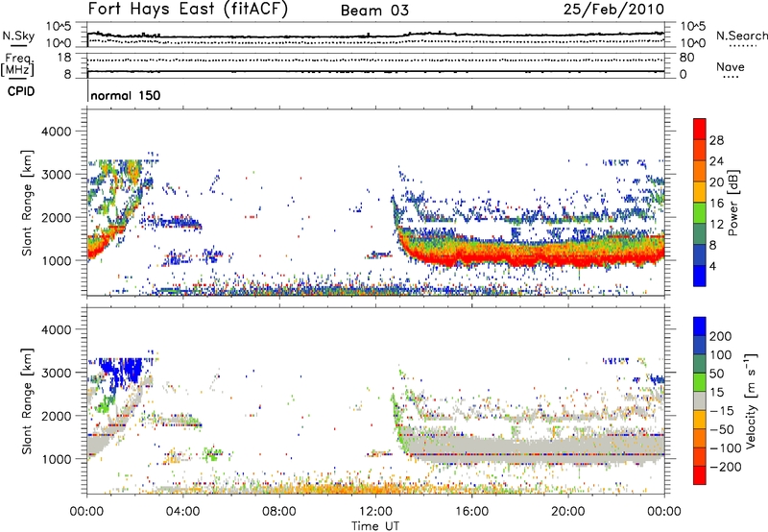Click the 1000 tick in velocity panel
Viewport: 768px width, 532px height.
(x=56, y=459)
